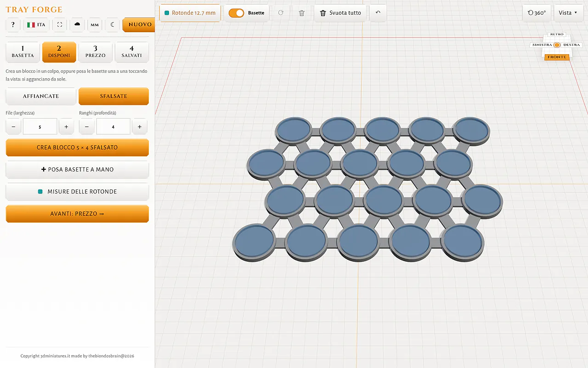
Task: Increase Ranghi (profondità) with plus
Action: pos(140,126)
